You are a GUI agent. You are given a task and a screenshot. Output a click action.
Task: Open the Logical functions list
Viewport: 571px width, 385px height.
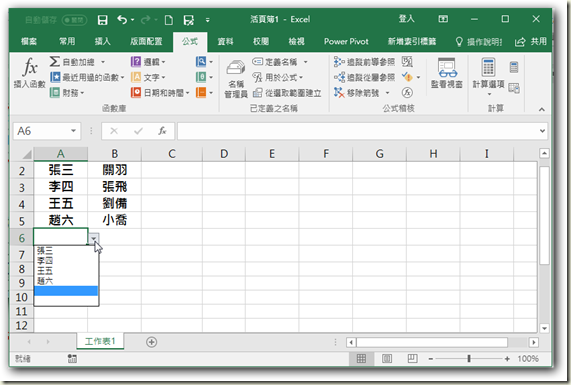148,62
